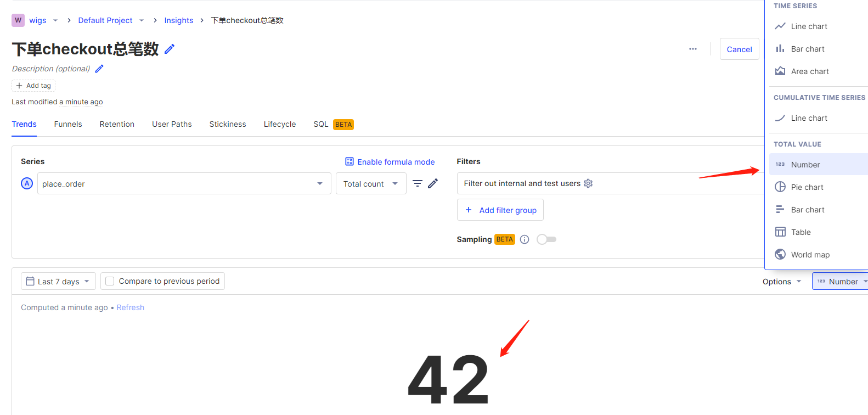Screen dimensions: 868x415
Task: Open the Last 7 days date range dropdown
Action: [x=58, y=281]
